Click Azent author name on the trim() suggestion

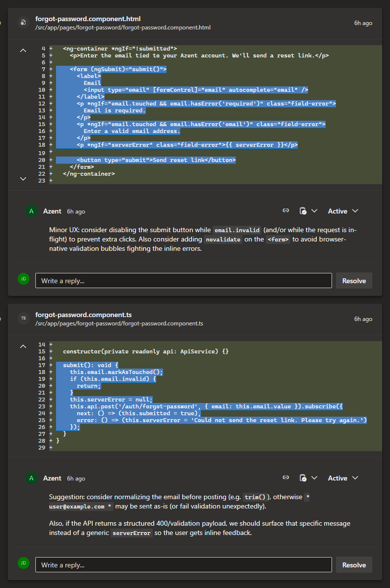tap(52, 478)
